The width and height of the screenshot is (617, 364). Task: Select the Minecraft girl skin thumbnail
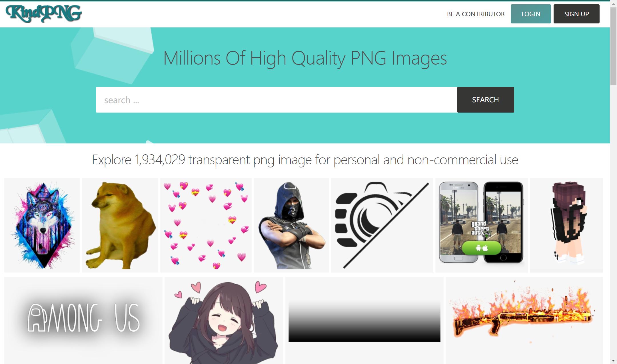pyautogui.click(x=567, y=225)
